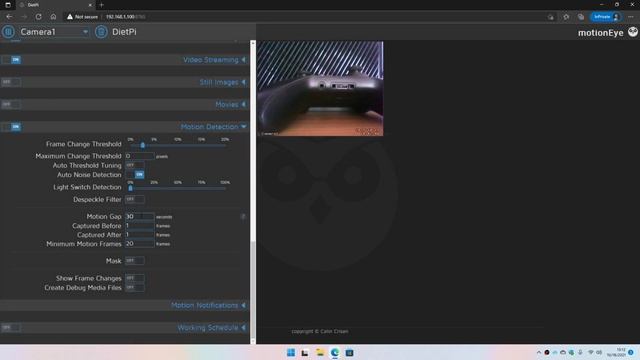Reload the page

pos(38,17)
